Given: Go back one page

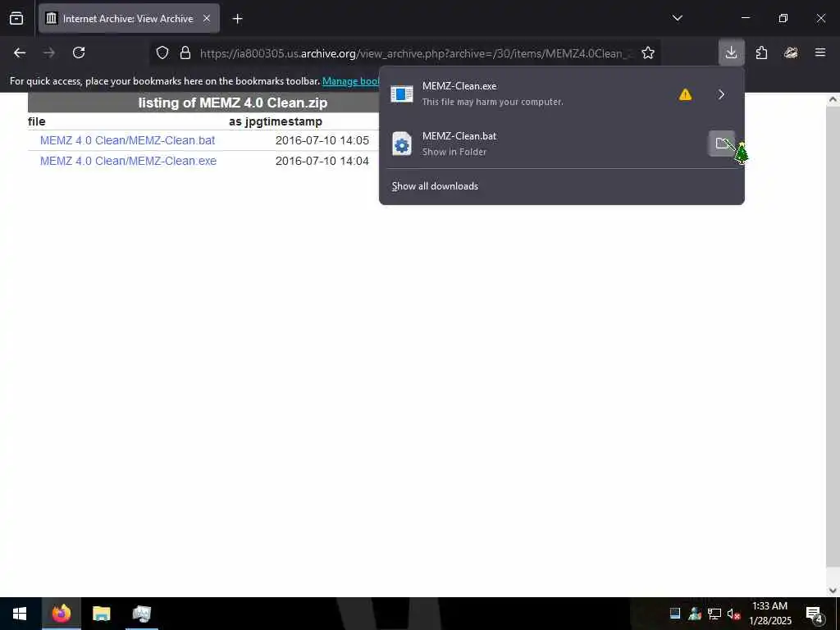Looking at the screenshot, I should (x=20, y=52).
